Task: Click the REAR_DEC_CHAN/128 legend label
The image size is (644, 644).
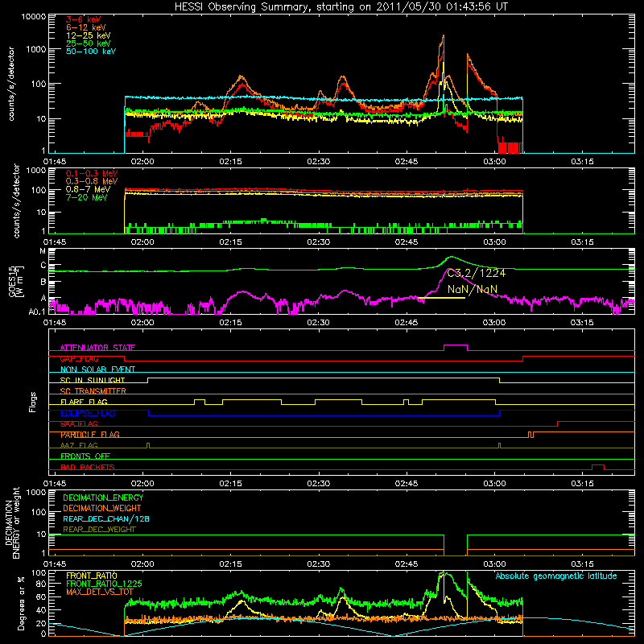Action: tap(106, 519)
